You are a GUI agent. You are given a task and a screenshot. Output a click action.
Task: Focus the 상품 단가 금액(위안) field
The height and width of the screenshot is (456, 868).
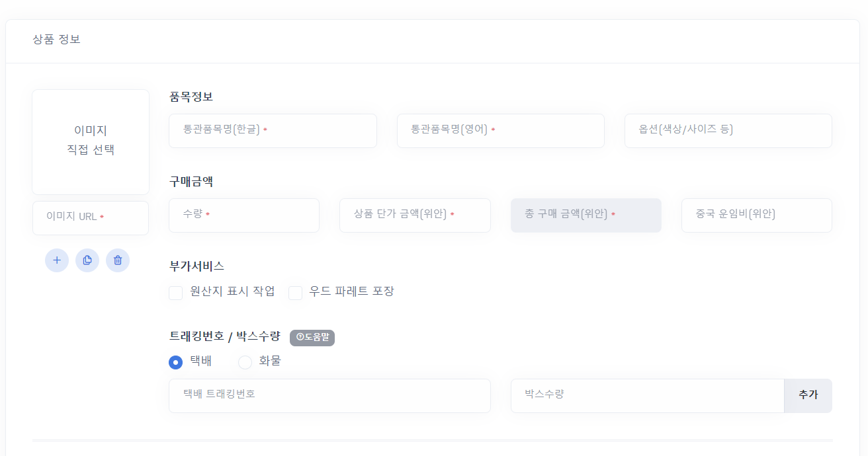415,215
